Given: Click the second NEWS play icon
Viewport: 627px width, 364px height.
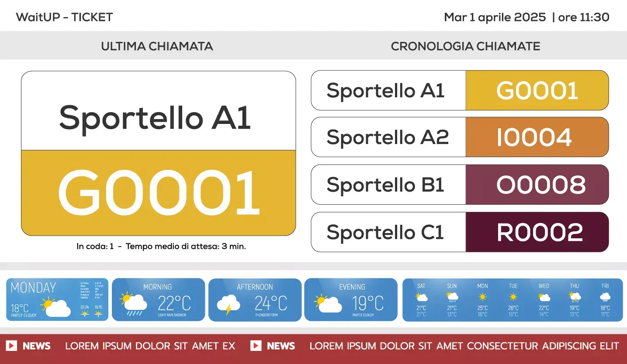Looking at the screenshot, I should click(x=256, y=346).
